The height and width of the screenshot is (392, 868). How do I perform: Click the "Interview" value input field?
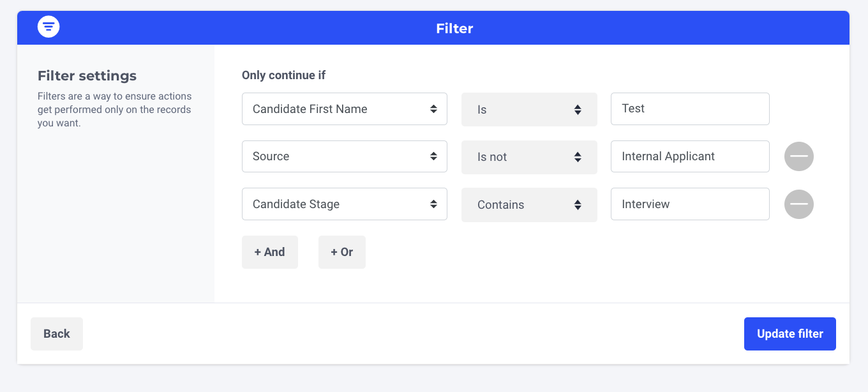pos(689,204)
